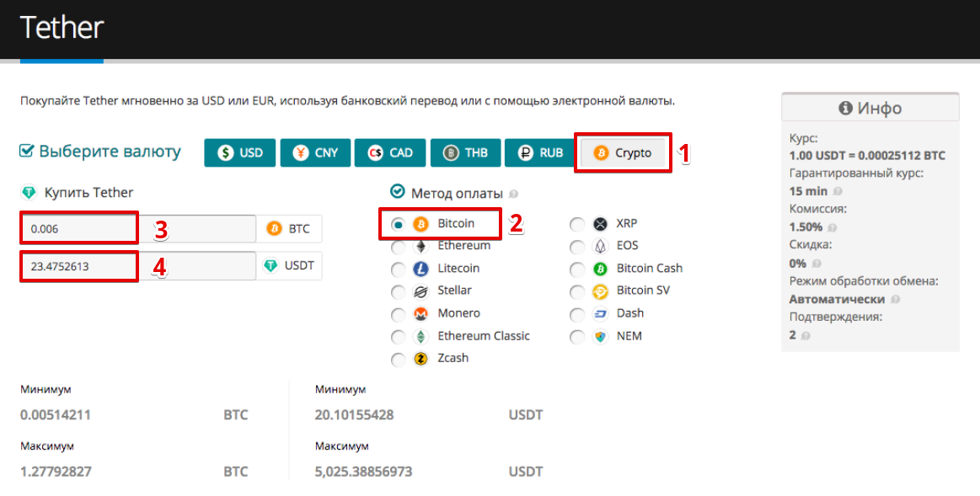The height and width of the screenshot is (496, 980).
Task: Click the Ethereum diamond icon
Action: point(421,246)
